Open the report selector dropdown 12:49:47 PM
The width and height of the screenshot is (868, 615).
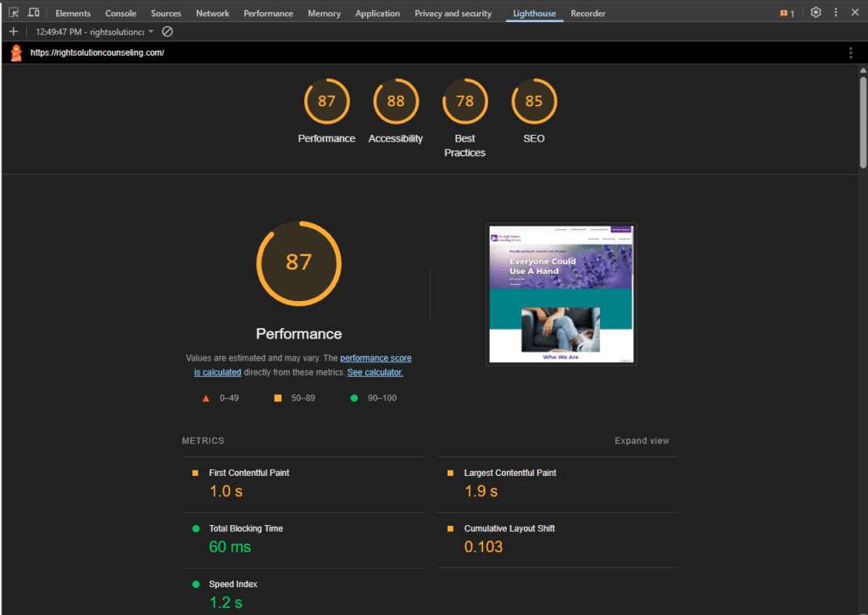pos(95,31)
